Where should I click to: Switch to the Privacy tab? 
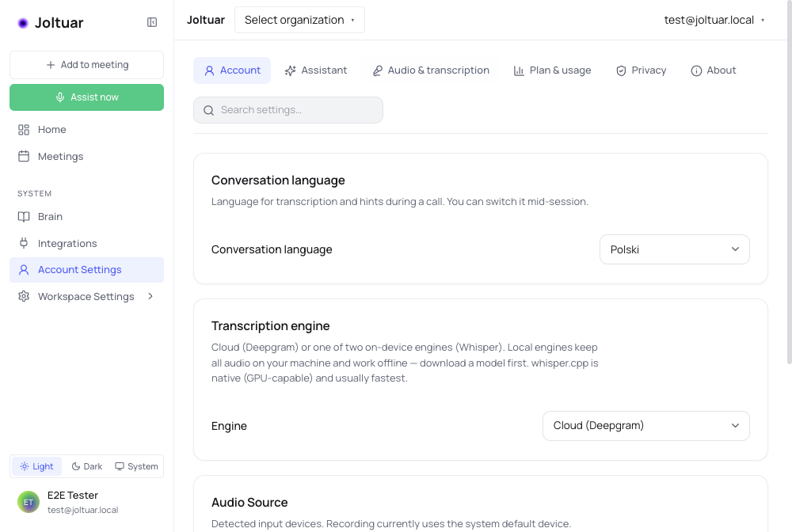click(642, 70)
